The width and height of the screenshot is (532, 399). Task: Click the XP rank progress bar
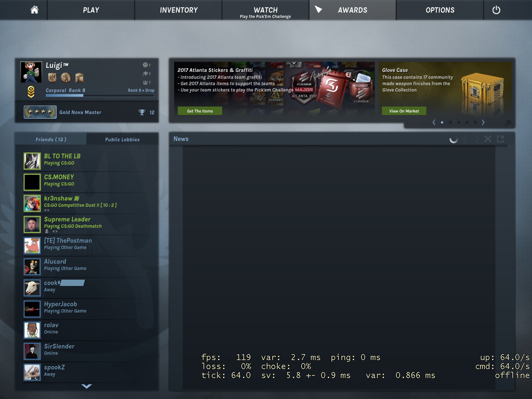point(100,95)
